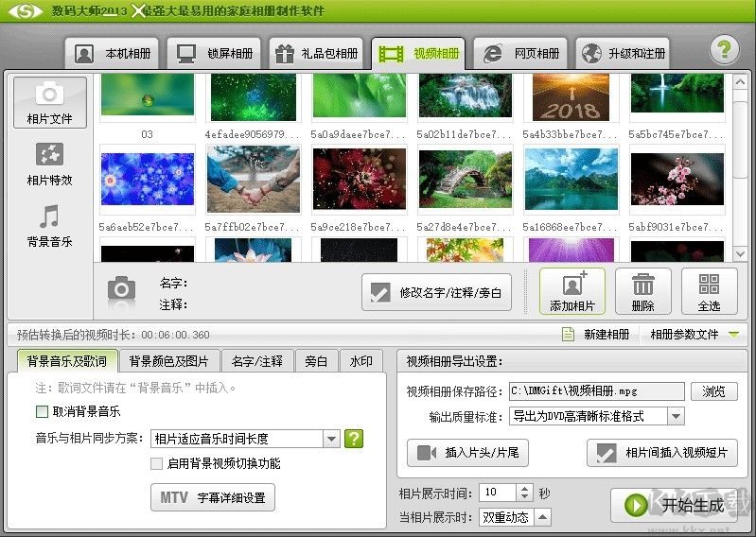Expand 相册参数文件 dropdown menu
Screen dimensions: 756x537
click(x=734, y=335)
